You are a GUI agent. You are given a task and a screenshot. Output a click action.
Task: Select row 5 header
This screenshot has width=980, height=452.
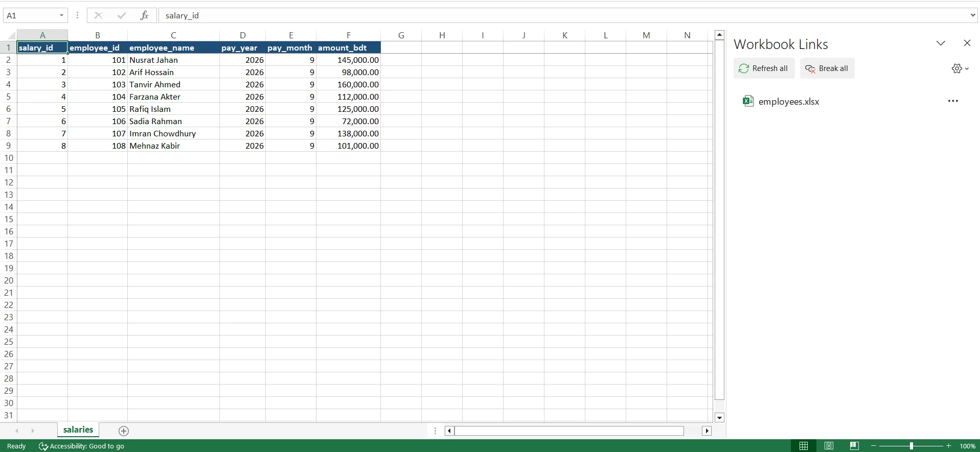(8, 97)
